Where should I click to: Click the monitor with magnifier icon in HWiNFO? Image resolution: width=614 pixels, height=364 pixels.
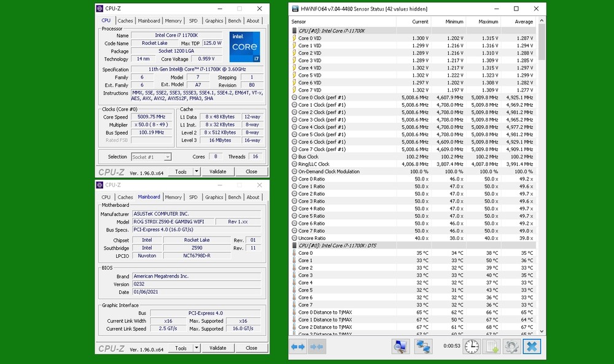(x=401, y=347)
